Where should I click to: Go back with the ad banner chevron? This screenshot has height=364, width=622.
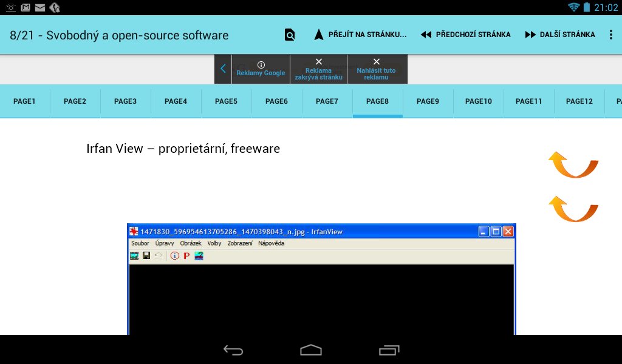pyautogui.click(x=223, y=69)
